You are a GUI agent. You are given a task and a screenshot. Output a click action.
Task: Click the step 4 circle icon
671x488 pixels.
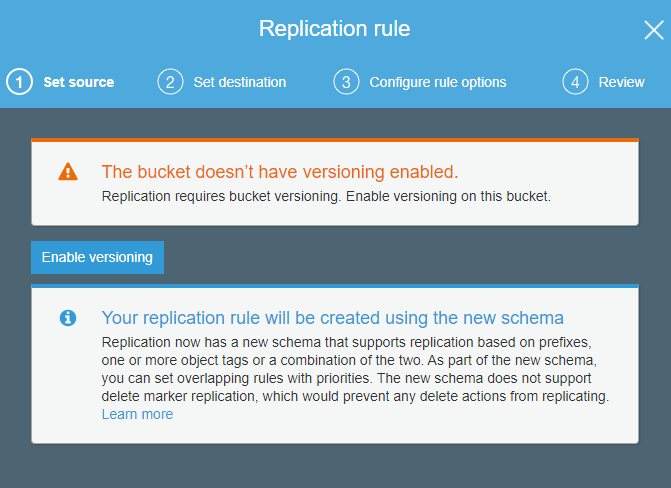[575, 82]
